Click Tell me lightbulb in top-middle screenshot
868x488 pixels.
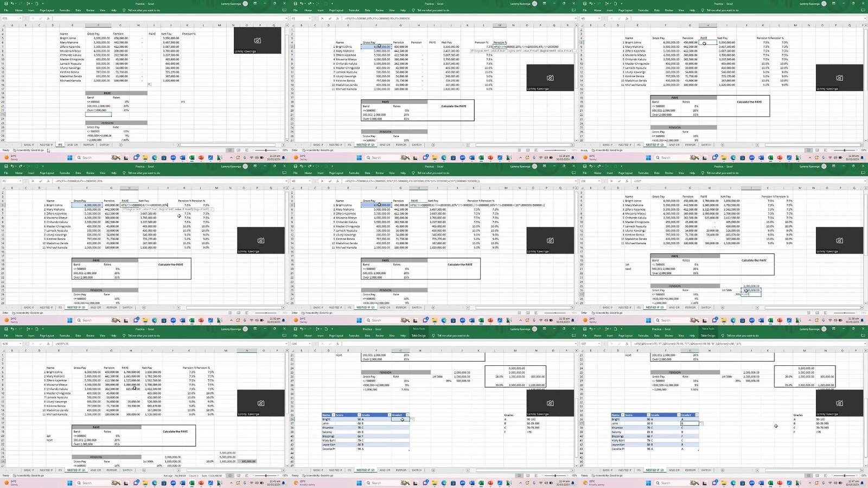413,10
